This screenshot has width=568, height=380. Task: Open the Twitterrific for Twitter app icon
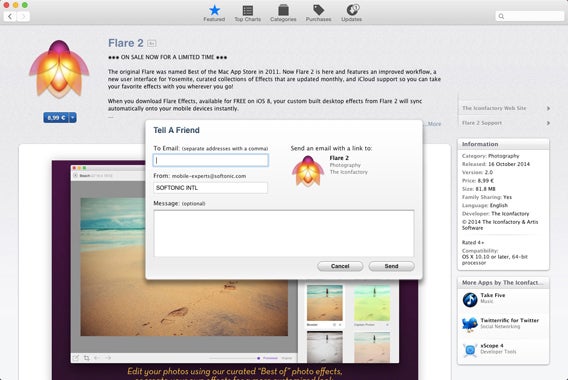click(470, 325)
